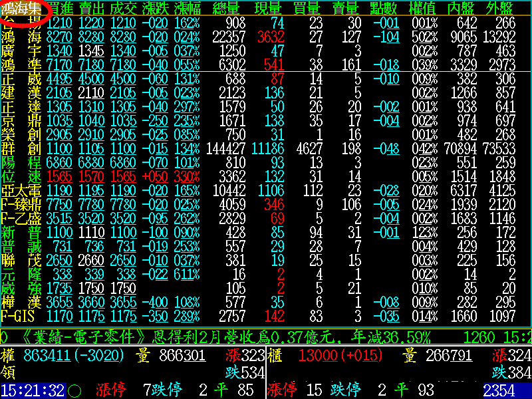Click the 亞太電 stock name
532x399 pixels.
[x=21, y=190]
